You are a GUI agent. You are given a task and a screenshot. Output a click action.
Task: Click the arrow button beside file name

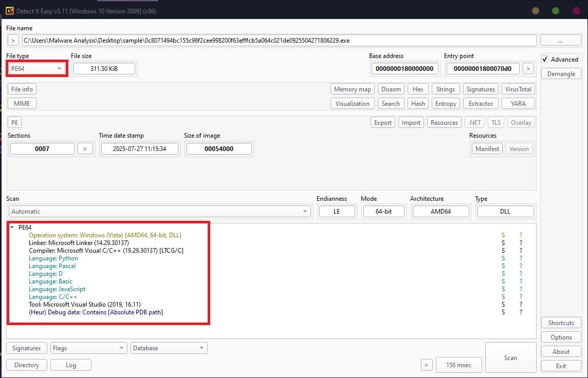point(13,41)
